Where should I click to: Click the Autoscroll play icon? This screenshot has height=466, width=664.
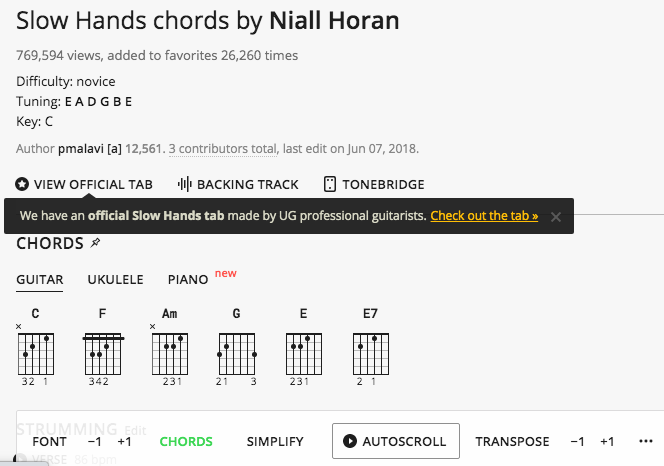tap(350, 441)
